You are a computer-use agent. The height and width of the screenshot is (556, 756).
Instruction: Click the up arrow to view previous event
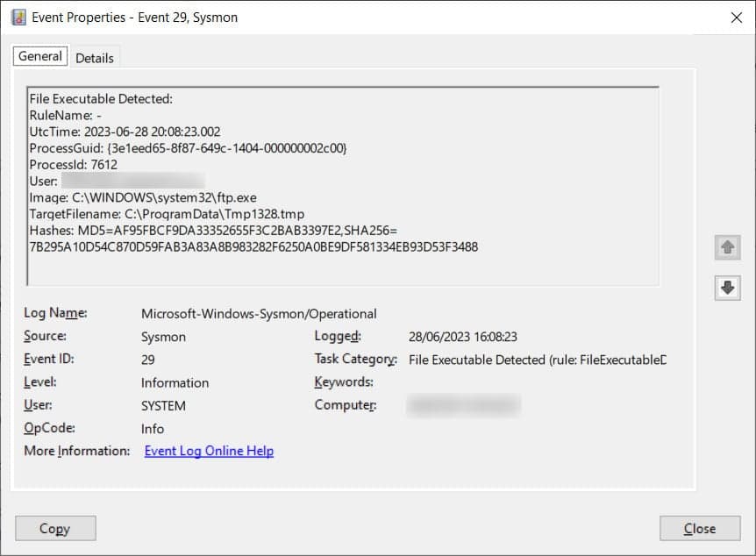pos(727,248)
